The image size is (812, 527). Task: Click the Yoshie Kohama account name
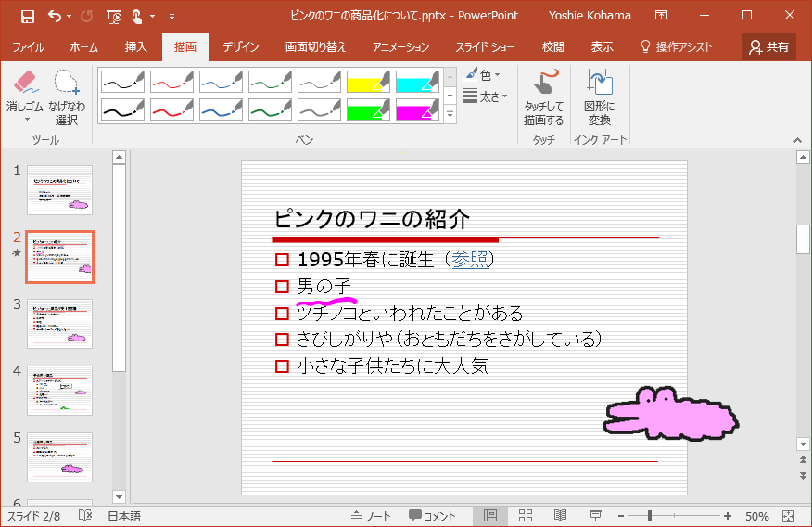[590, 16]
